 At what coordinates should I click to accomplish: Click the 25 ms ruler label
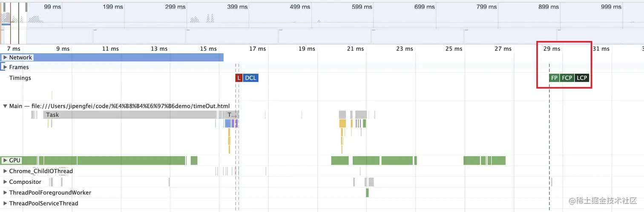[454, 49]
